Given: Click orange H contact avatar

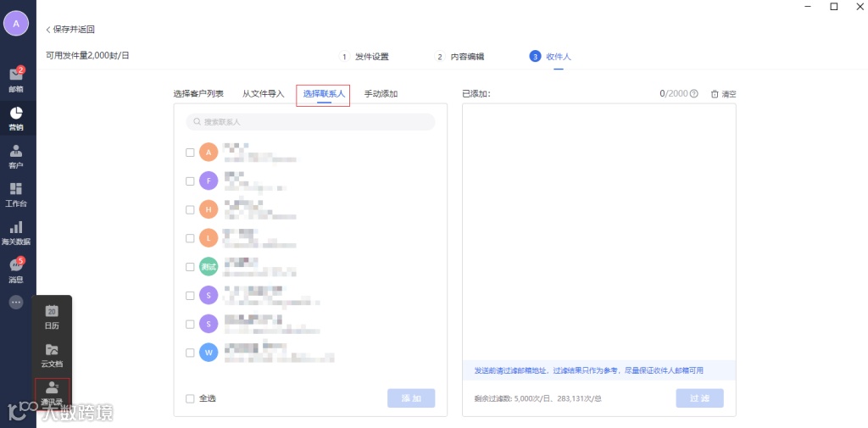Looking at the screenshot, I should [x=209, y=209].
